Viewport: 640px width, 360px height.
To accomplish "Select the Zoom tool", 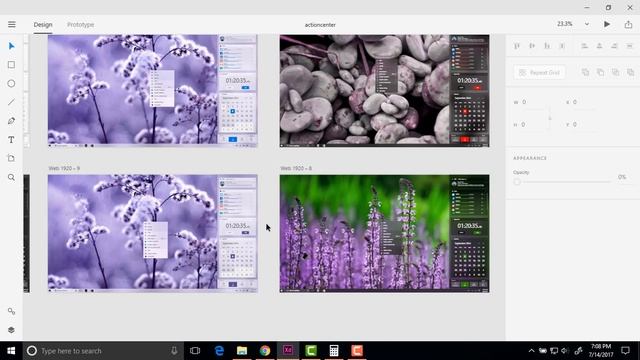I will [x=11, y=177].
